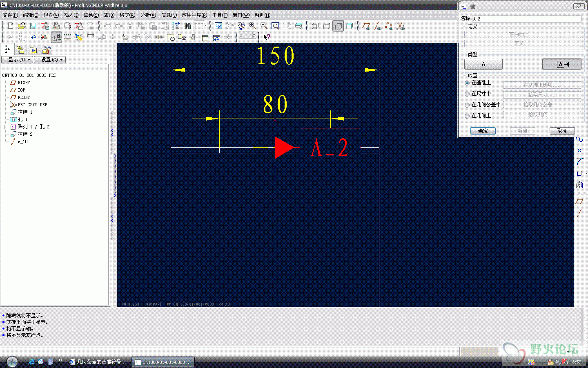Click the binoculars find tool

coord(187,26)
